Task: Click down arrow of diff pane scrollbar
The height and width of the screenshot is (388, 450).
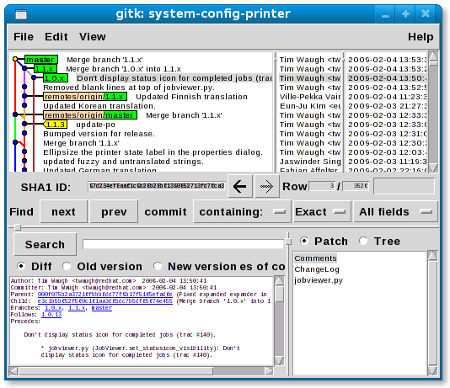Action: [x=279, y=361]
